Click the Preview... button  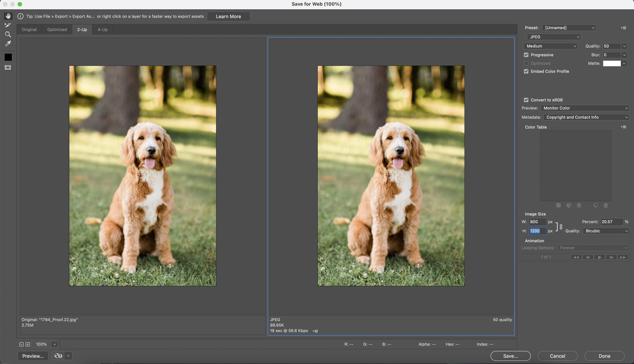(33, 356)
